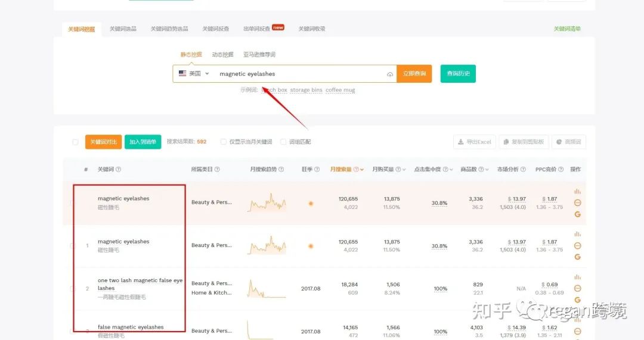Viewport: 644px width, 340px height.
Task: Open bar chart icon for first magnetic eyelashes row
Action: [x=577, y=192]
